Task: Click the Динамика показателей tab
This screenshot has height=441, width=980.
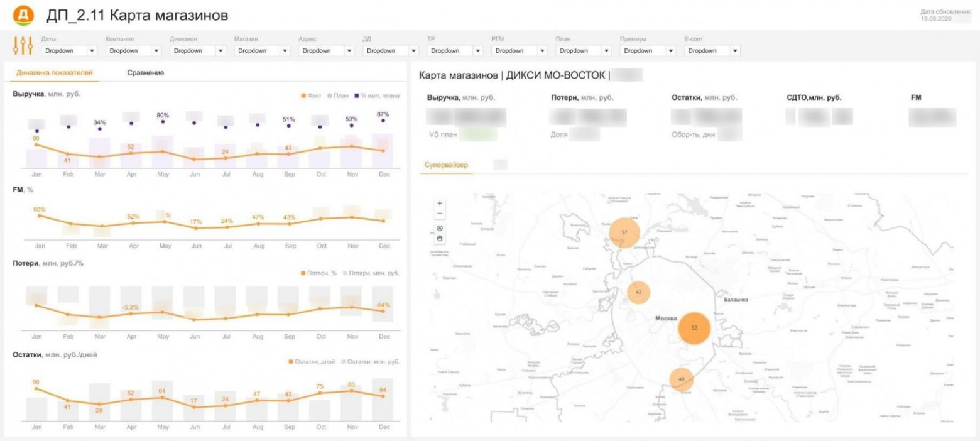Action: tap(54, 73)
